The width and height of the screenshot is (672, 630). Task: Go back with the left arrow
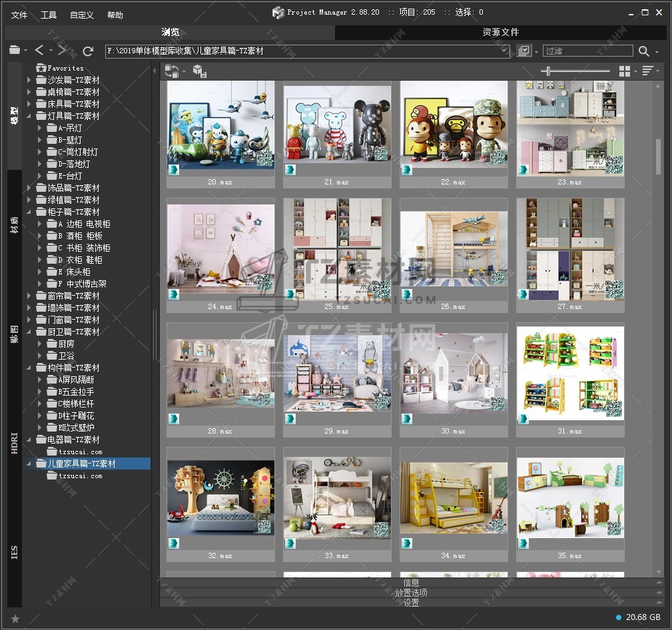(39, 50)
